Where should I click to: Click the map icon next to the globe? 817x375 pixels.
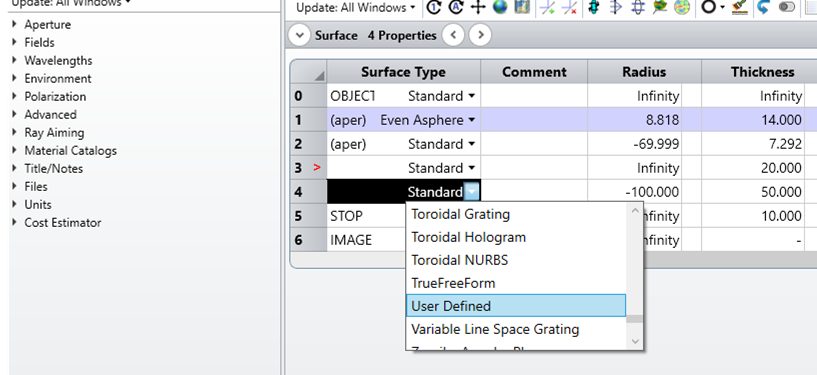pyautogui.click(x=522, y=7)
